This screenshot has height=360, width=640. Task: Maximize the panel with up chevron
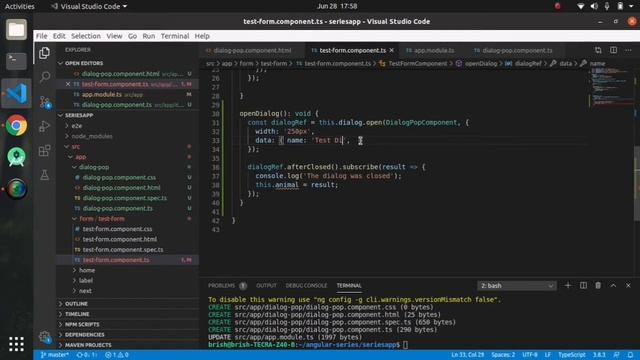613,285
